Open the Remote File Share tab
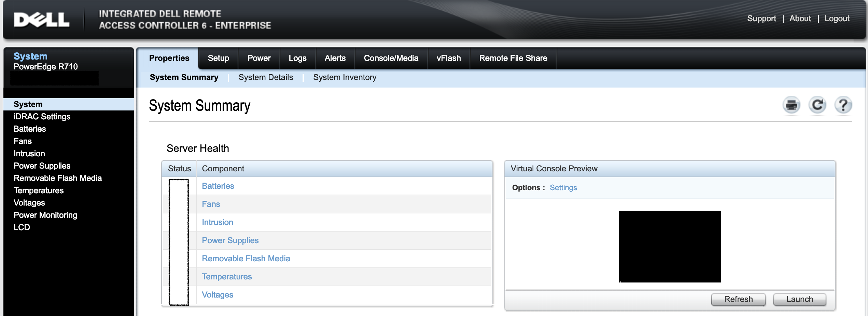Viewport: 868px width, 316px height. [x=513, y=58]
